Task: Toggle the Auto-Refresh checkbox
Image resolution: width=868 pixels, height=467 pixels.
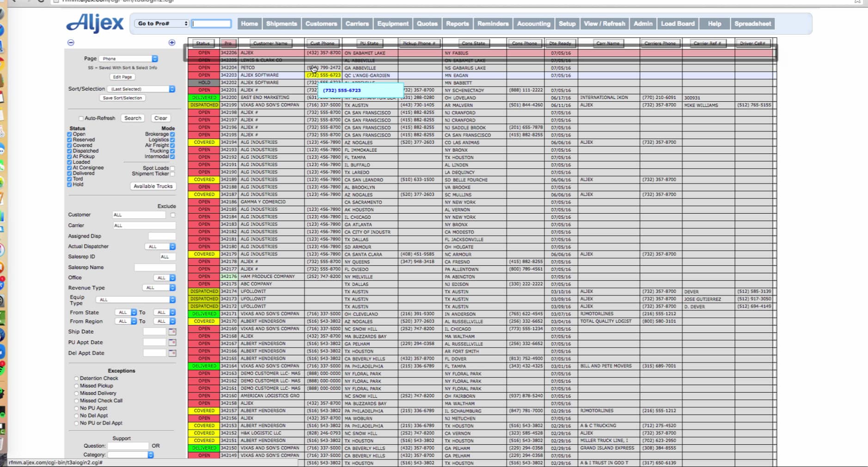Action: click(81, 118)
